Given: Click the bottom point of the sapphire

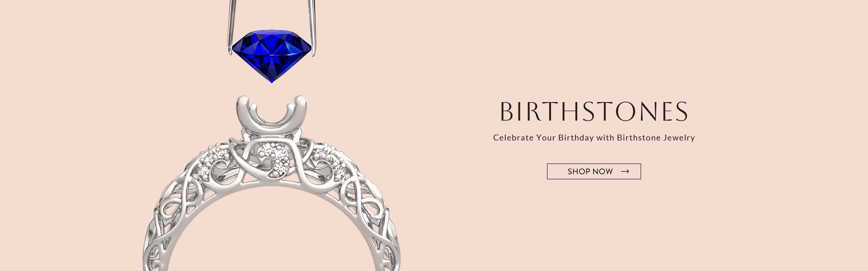Looking at the screenshot, I should tap(272, 81).
